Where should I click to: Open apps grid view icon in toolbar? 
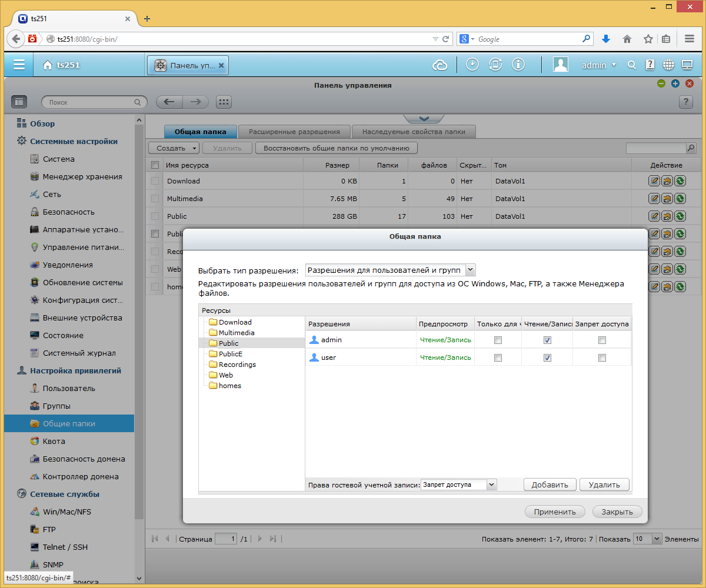[223, 102]
